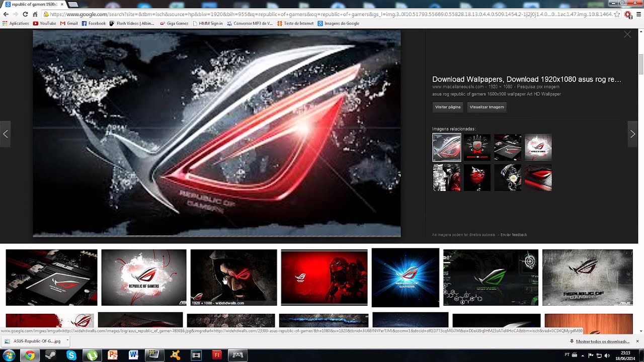Click the Pesquisa por imagem link
The image size is (644, 362).
pyautogui.click(x=538, y=87)
